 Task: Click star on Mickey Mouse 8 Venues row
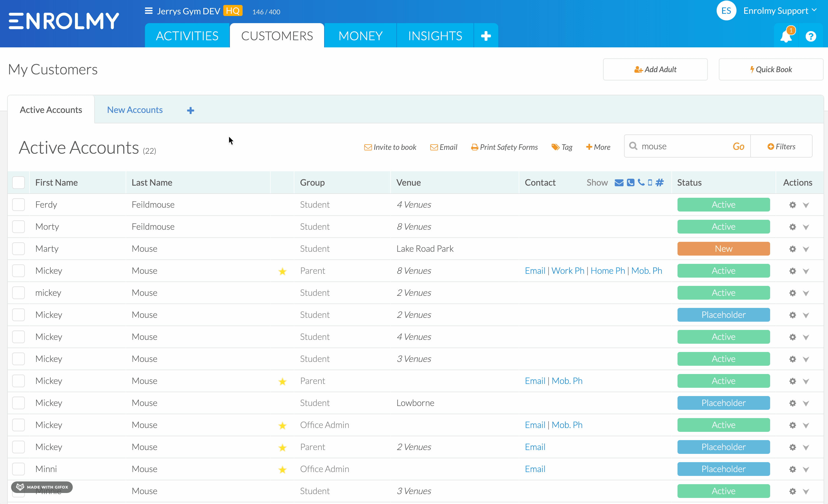(x=282, y=271)
